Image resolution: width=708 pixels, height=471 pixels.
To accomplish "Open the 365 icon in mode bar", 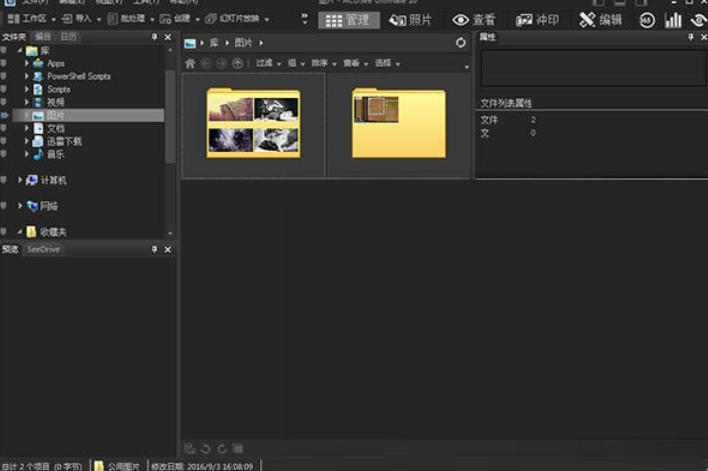I will 647,20.
